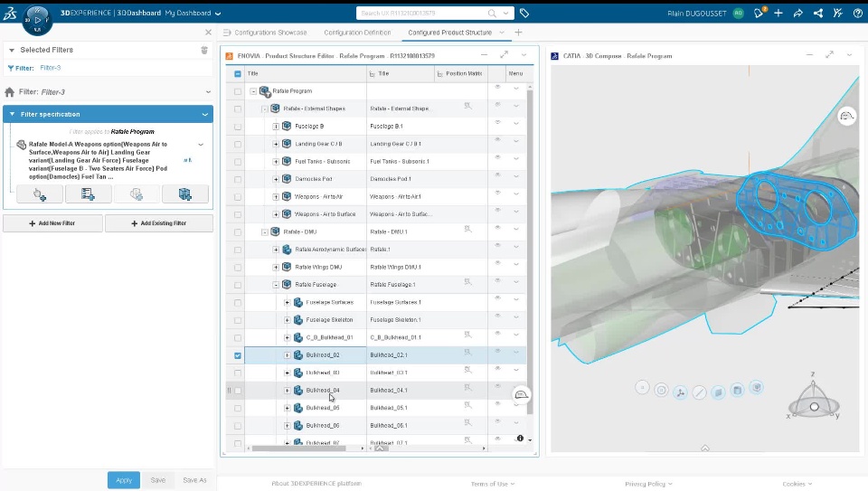The width and height of the screenshot is (868, 491).
Task: Check the Bulkhead_04 row checkbox
Action: coord(238,391)
